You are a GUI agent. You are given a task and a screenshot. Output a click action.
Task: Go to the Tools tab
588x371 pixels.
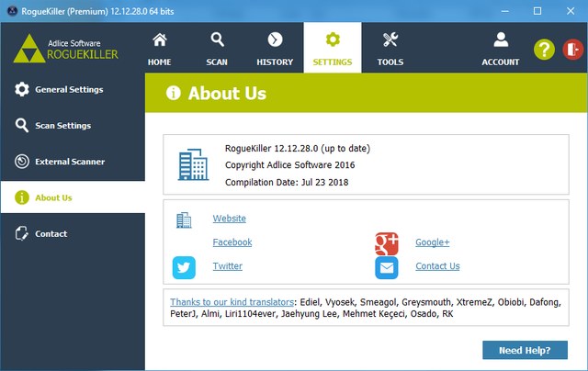coord(390,49)
